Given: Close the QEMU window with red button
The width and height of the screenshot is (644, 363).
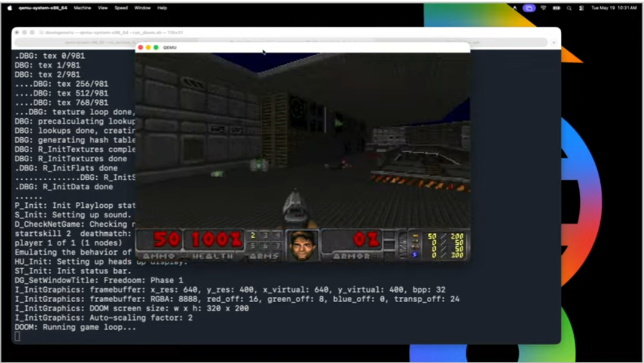Looking at the screenshot, I should click(140, 47).
